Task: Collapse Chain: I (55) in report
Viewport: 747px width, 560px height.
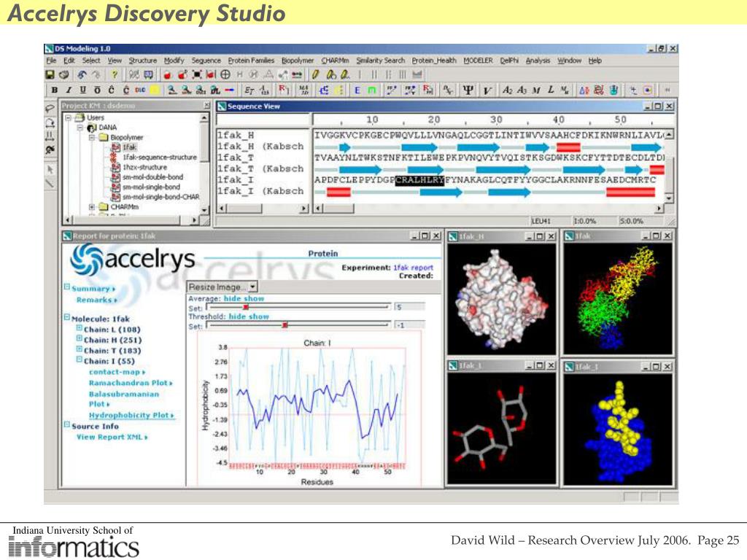Action: point(80,359)
